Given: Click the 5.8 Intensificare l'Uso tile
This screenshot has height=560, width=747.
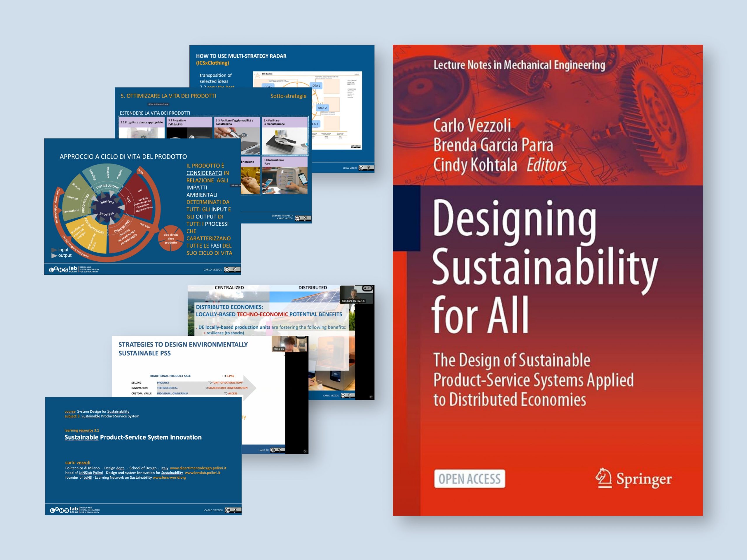Looking at the screenshot, I should pyautogui.click(x=285, y=176).
